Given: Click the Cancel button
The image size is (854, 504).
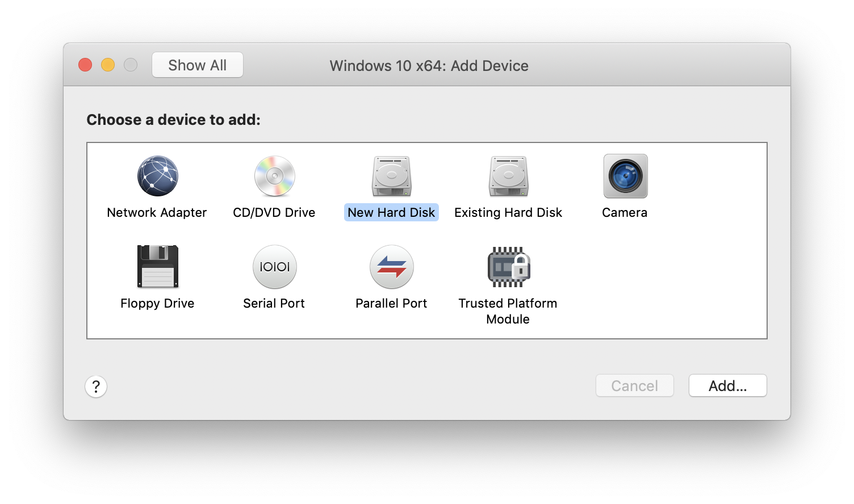Looking at the screenshot, I should tap(634, 386).
